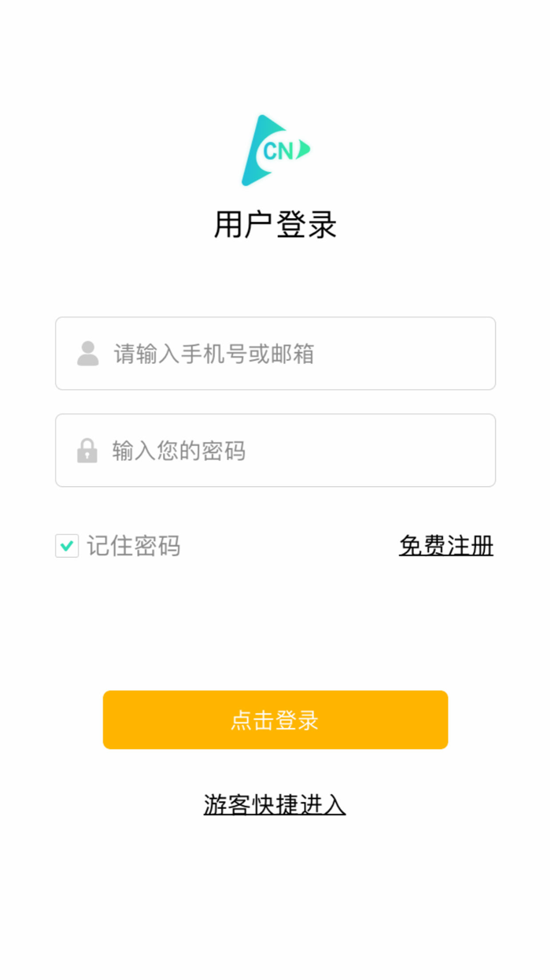
Task: Tap the yellow 点击登录 login button
Action: 275,719
